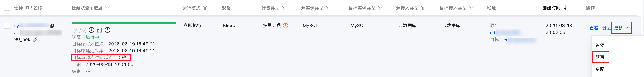Edit task name with pencil icon
Image resolution: width=644 pixels, height=77 pixels.
35,40
